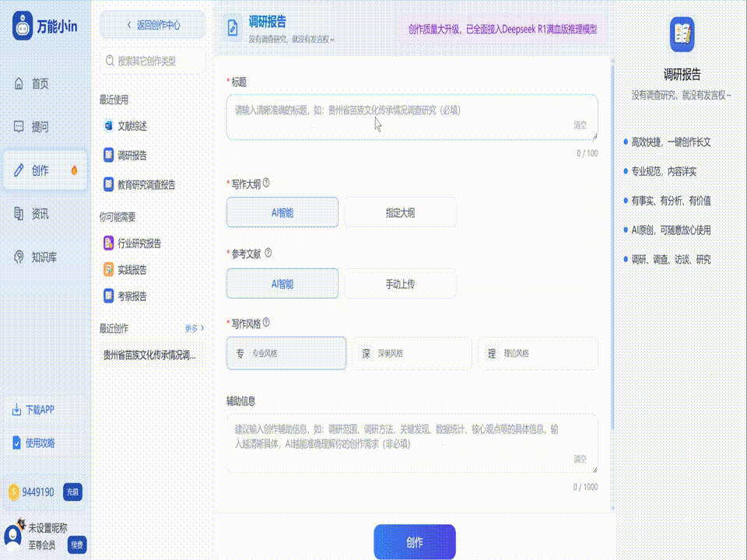Image resolution: width=747 pixels, height=560 pixels.
Task: Click the 充值 recharge button
Action: [73, 492]
